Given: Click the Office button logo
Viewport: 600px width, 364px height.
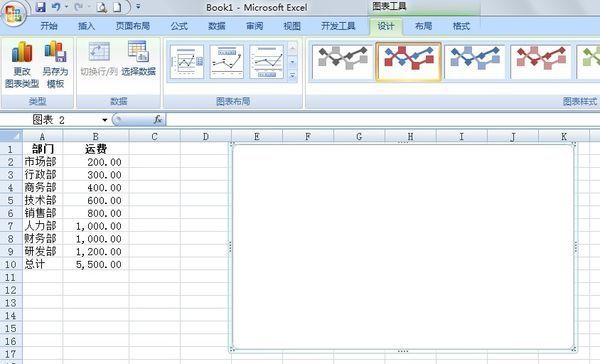Looking at the screenshot, I should 14,14.
